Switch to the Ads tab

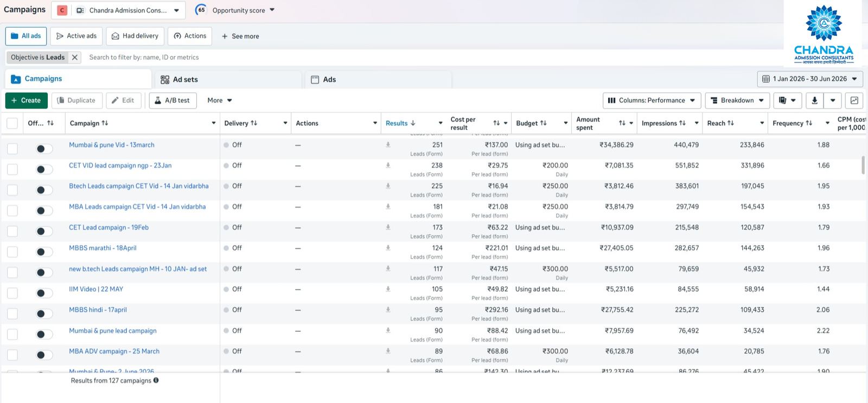[378, 79]
